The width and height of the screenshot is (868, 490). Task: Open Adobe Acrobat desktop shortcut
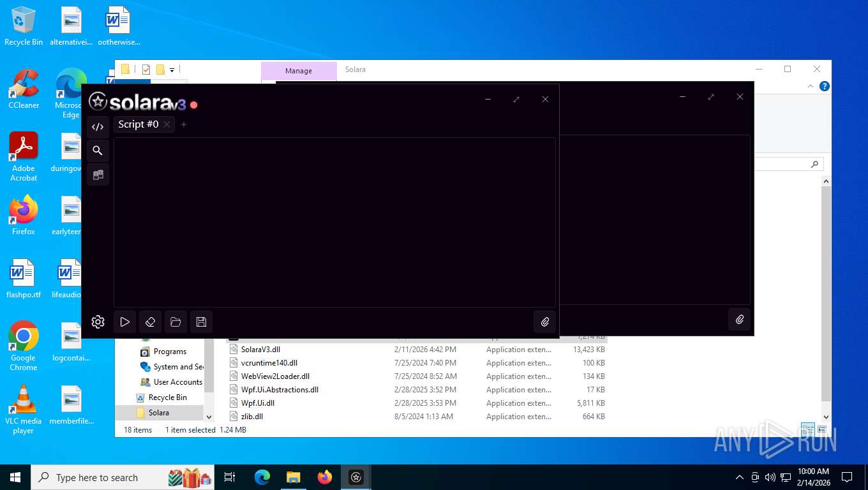(24, 157)
